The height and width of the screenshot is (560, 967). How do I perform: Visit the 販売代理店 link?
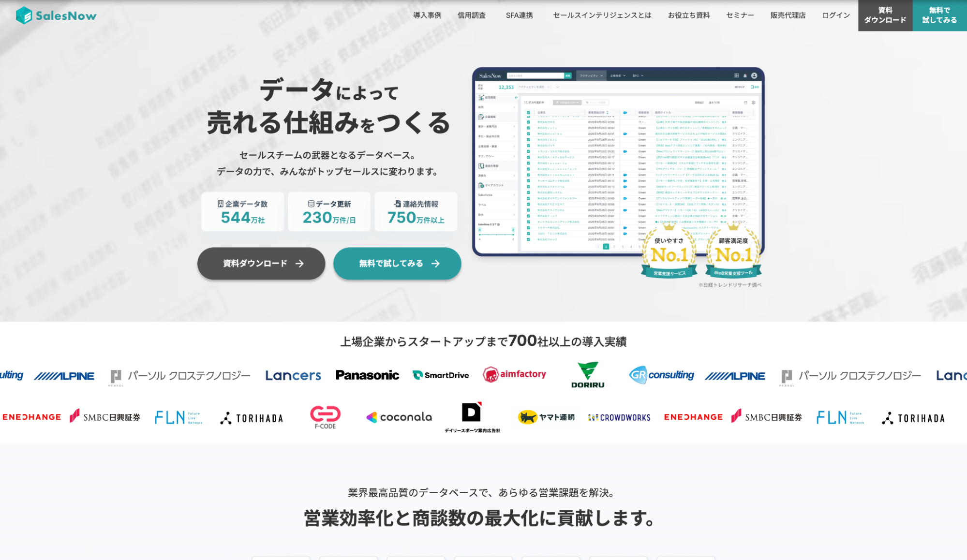point(788,15)
